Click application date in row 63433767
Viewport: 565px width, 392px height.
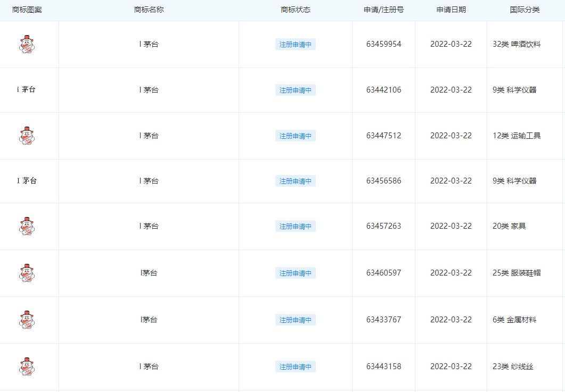(x=451, y=319)
